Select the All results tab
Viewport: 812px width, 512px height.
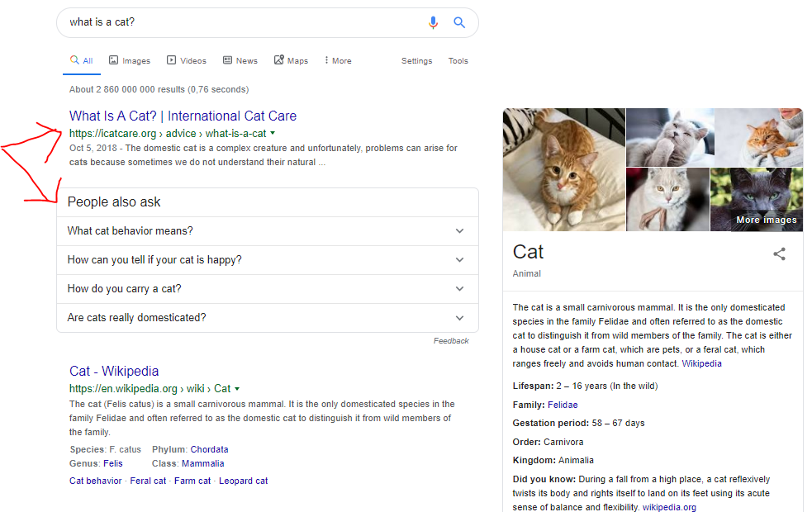coord(82,60)
